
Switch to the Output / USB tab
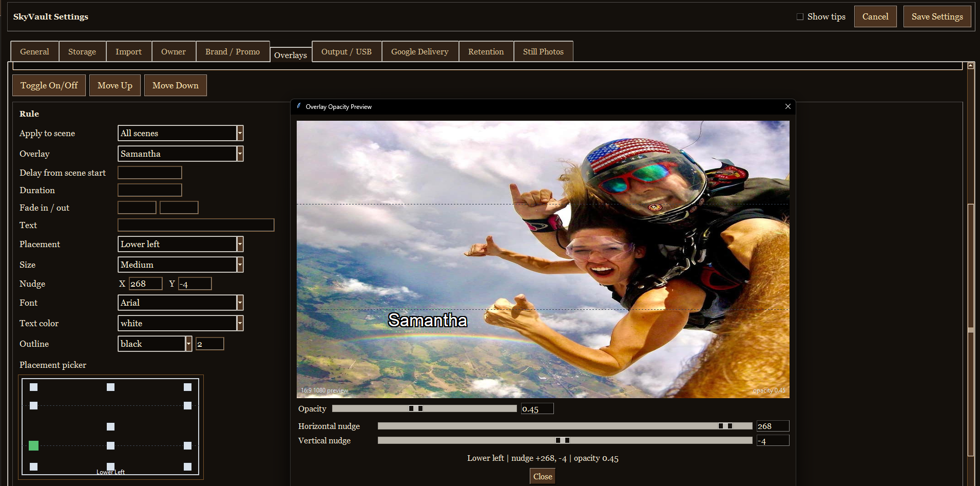coord(347,51)
